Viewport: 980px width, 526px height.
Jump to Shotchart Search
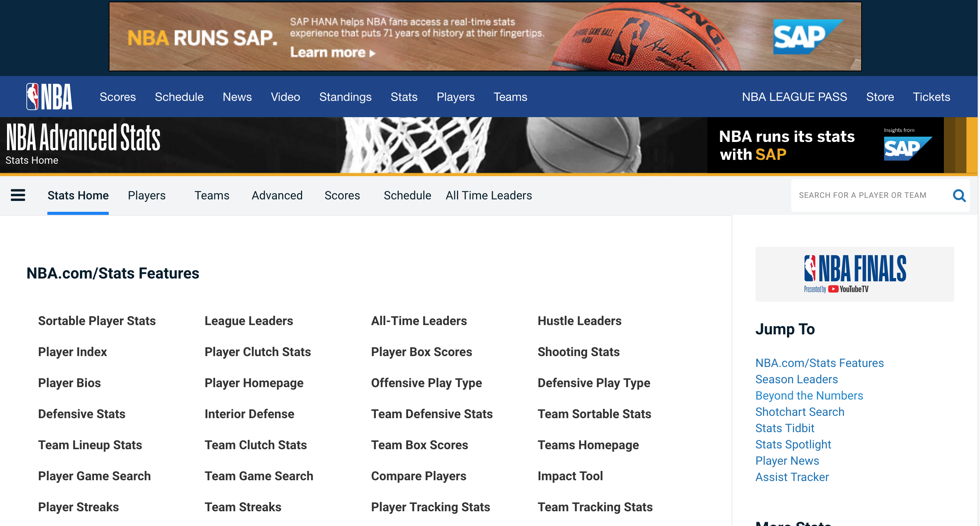point(800,412)
